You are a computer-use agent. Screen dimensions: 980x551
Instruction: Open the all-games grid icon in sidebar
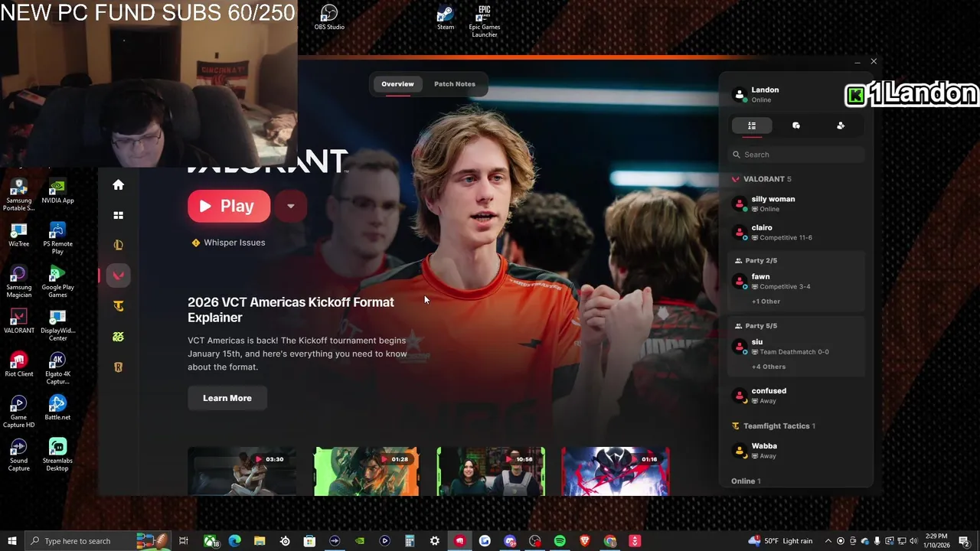[118, 215]
